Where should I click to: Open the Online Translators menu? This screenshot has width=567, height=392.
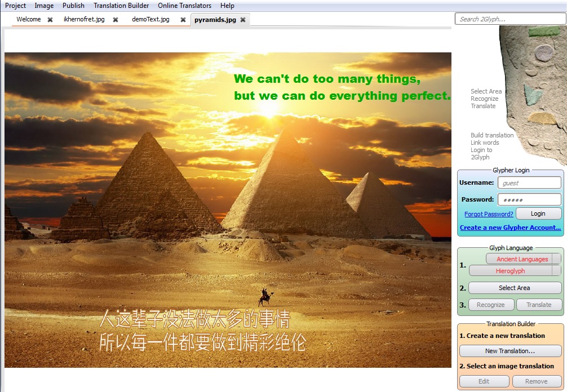coord(184,6)
